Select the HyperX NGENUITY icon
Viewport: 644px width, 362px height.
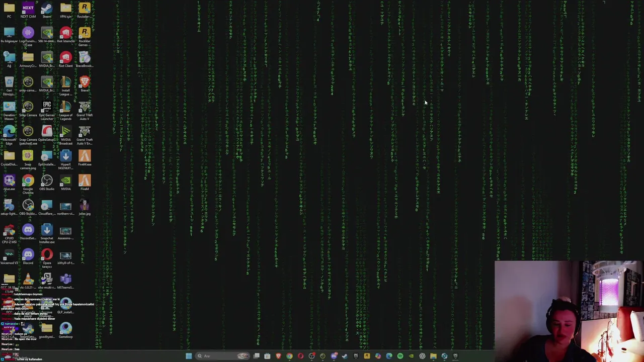65,159
